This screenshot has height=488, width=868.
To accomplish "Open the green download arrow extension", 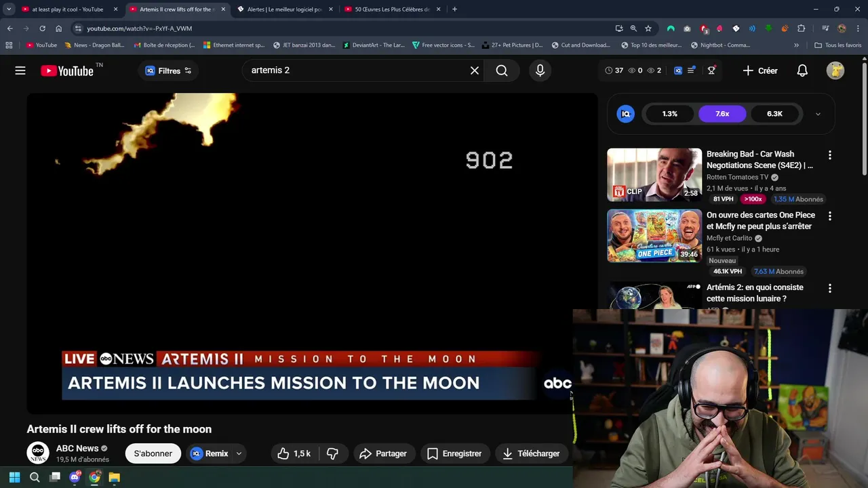I will click(768, 28).
